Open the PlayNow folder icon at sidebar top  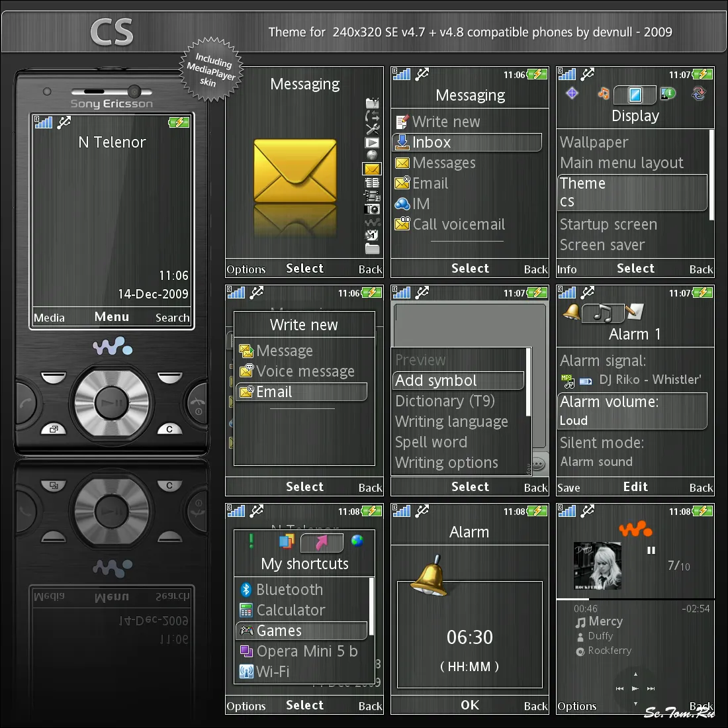click(372, 103)
